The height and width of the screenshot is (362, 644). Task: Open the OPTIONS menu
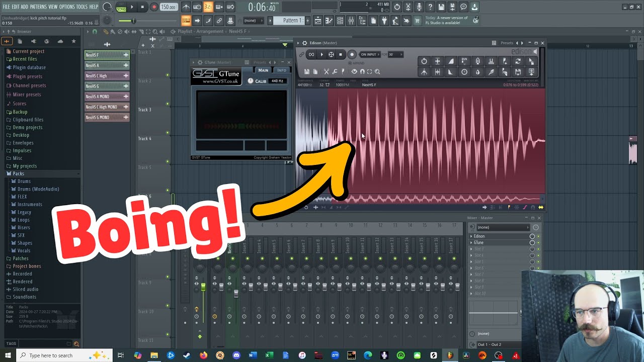[67, 7]
